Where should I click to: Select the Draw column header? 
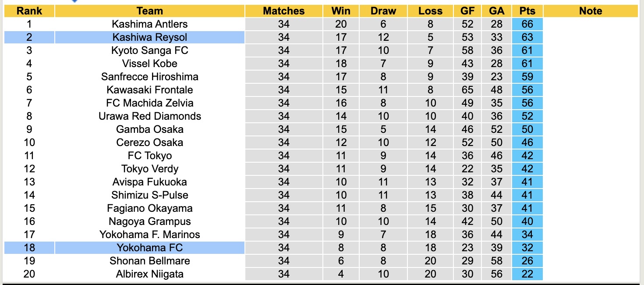383,11
